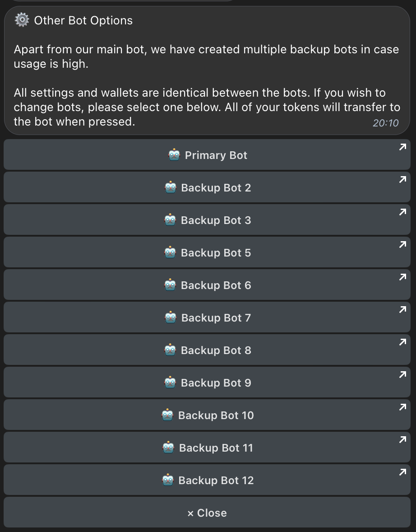Tap the external arrow on Backup Bot 3
This screenshot has height=532, width=416.
click(x=403, y=212)
